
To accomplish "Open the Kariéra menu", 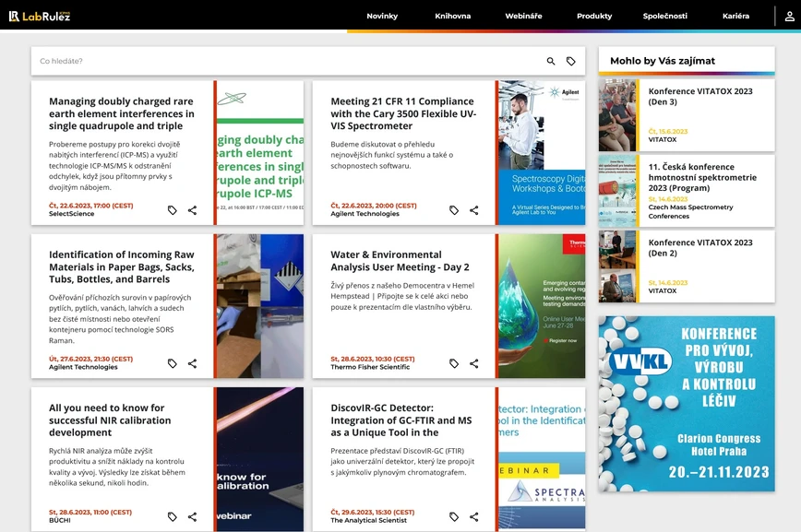I will coord(735,16).
